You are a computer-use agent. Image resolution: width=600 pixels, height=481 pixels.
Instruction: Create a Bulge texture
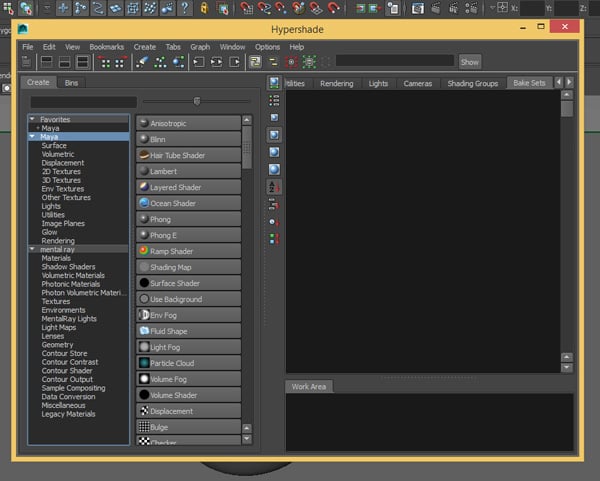point(188,427)
